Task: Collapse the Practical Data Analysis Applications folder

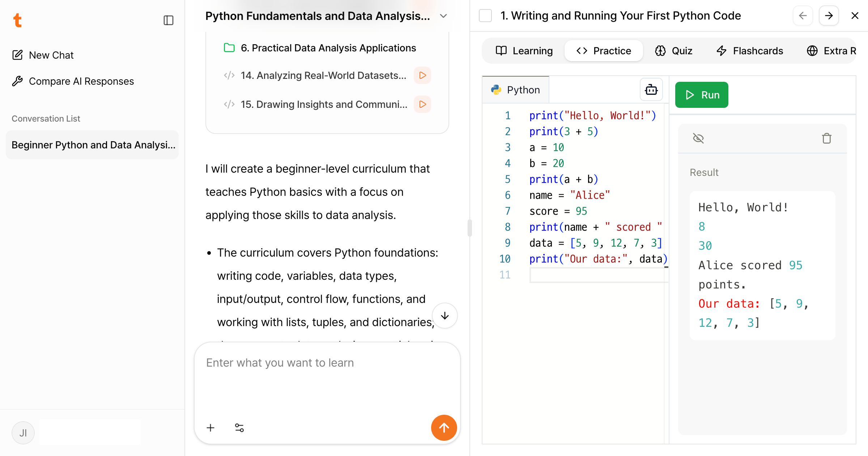Action: click(229, 48)
